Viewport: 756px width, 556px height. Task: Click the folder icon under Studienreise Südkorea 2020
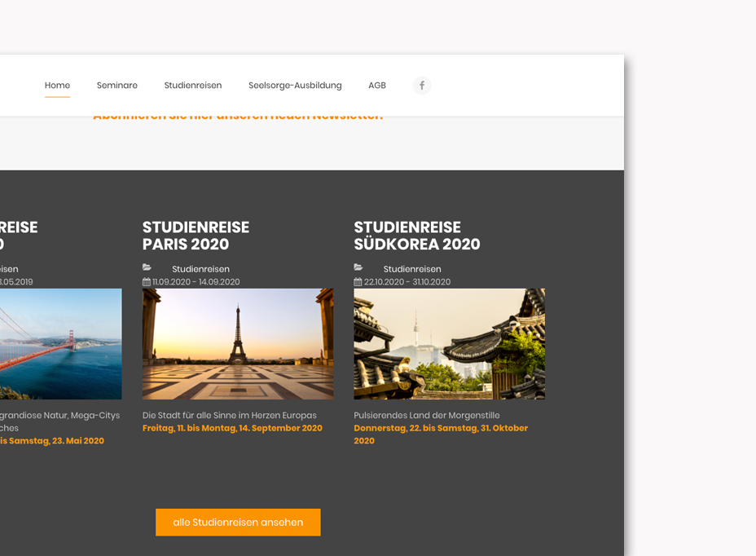pos(358,268)
